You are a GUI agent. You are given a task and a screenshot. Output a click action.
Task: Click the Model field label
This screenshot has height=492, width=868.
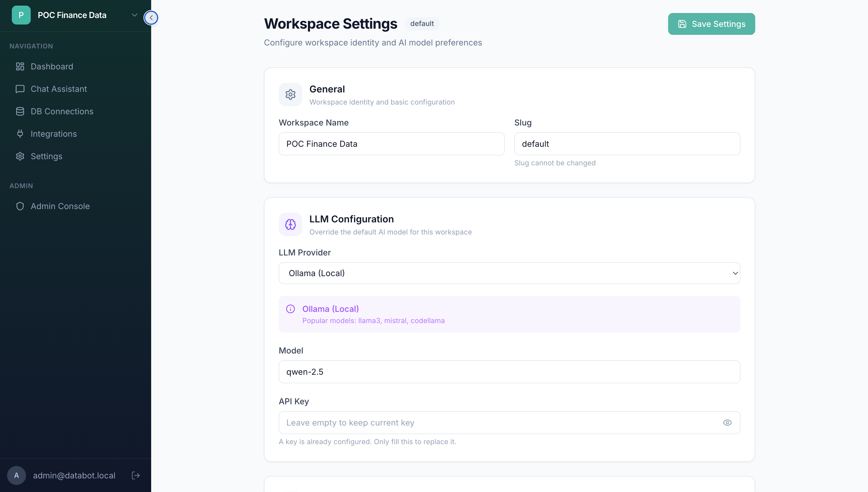(x=291, y=351)
